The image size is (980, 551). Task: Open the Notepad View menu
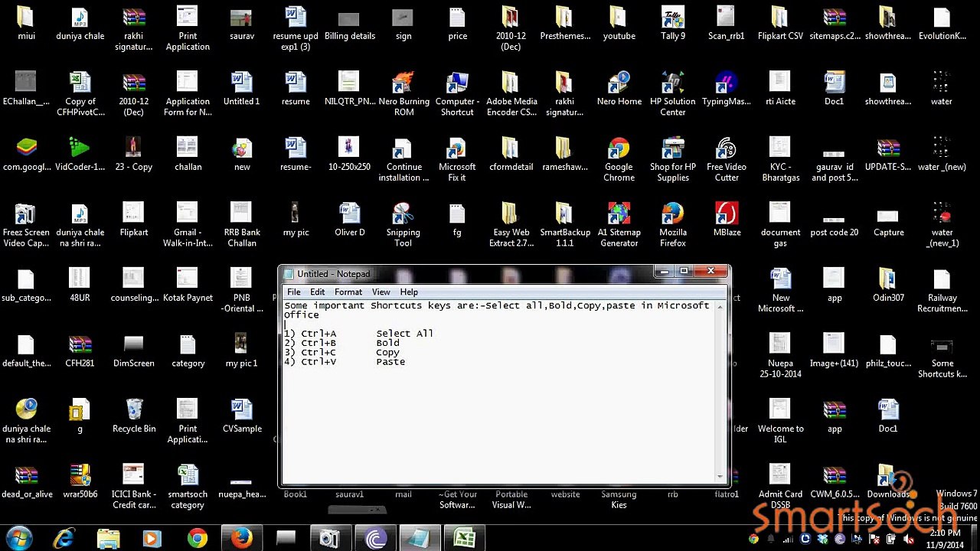click(381, 292)
